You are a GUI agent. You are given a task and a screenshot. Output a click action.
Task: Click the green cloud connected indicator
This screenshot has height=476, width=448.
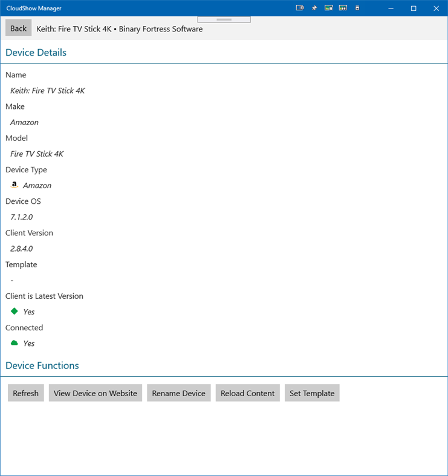tap(15, 343)
